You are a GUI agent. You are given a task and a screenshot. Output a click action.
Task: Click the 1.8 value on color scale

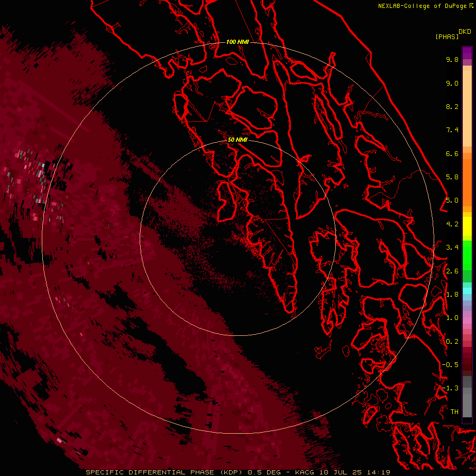(452, 295)
